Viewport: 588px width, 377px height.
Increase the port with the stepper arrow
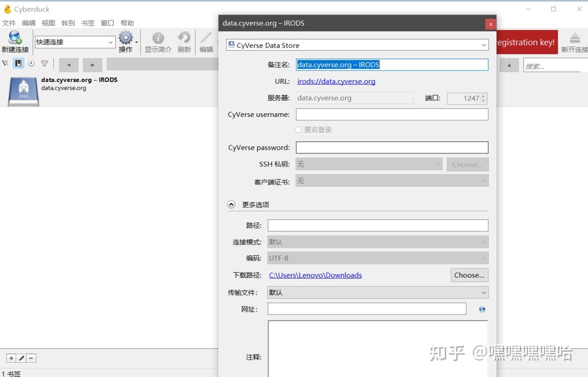pos(483,96)
